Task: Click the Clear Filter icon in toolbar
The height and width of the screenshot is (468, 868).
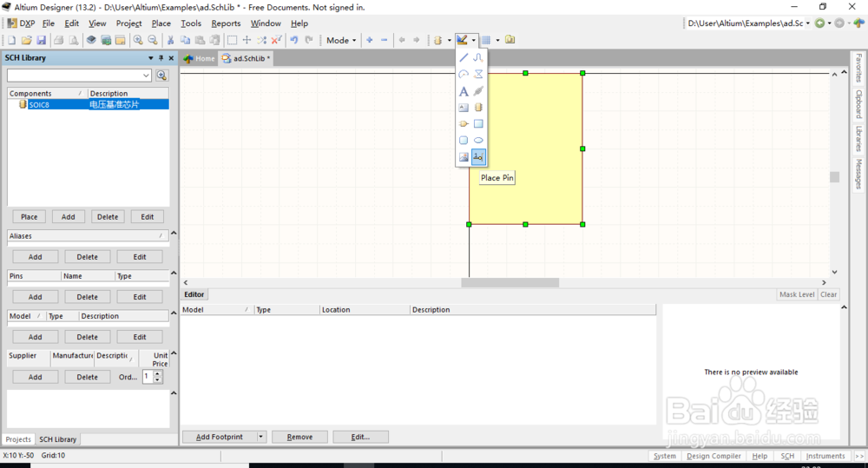Action: coord(276,40)
